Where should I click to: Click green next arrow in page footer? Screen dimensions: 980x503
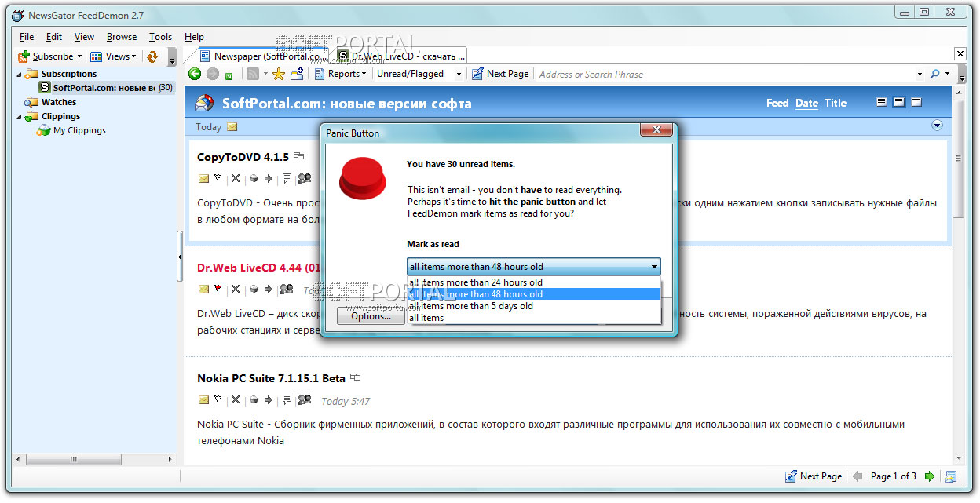click(930, 476)
